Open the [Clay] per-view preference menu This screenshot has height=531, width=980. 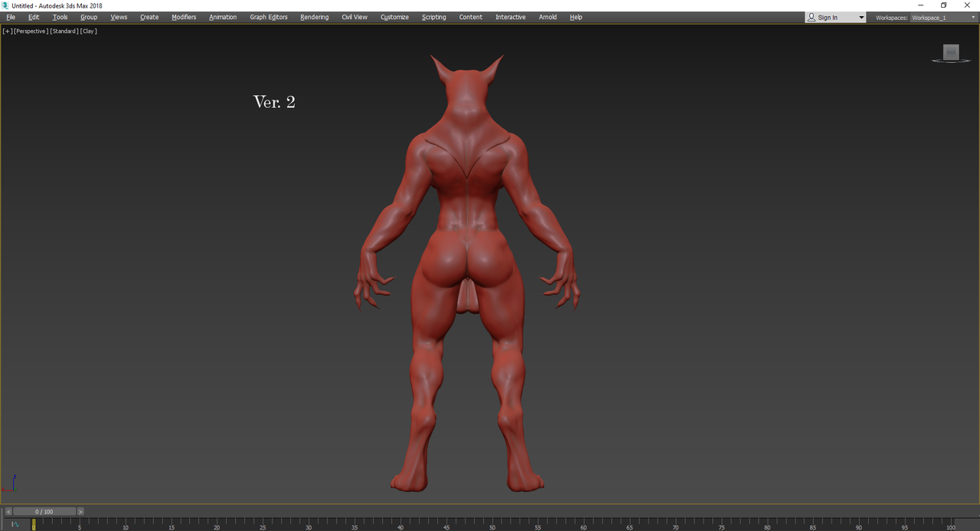point(89,31)
